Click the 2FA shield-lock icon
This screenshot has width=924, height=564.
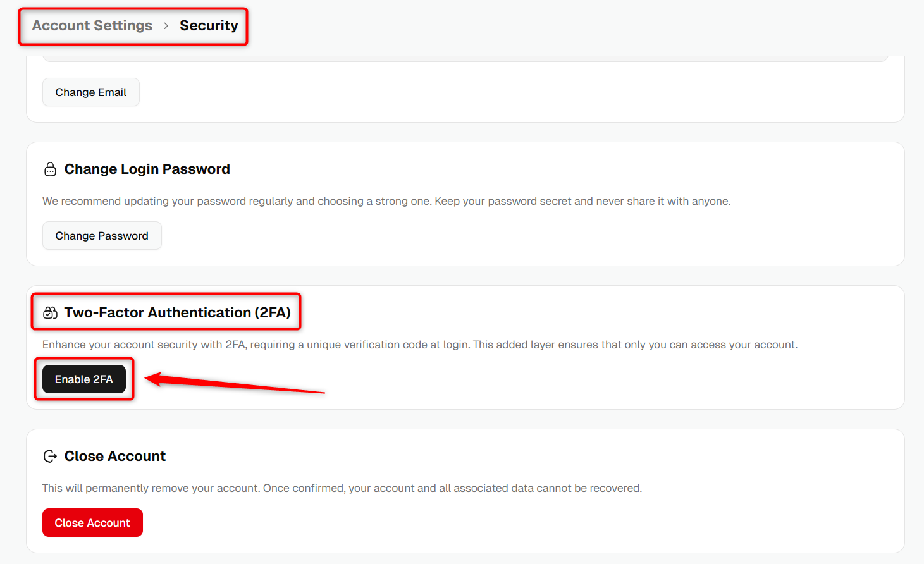50,313
